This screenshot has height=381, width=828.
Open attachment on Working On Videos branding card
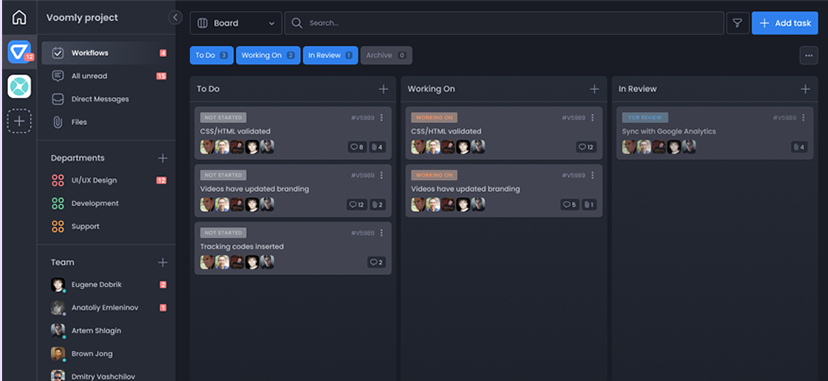(x=589, y=205)
